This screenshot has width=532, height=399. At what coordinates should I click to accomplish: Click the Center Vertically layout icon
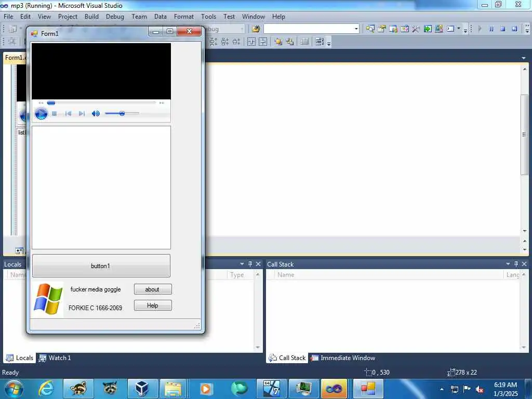[263, 42]
